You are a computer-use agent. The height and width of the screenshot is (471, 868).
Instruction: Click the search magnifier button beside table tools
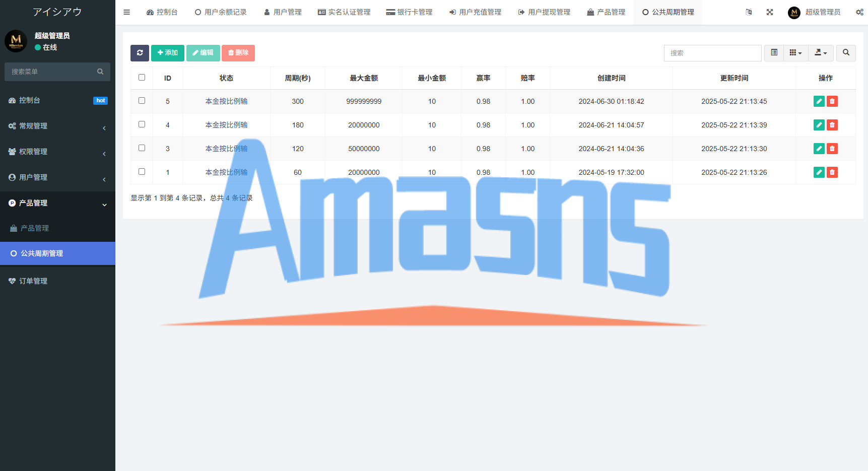pos(846,53)
